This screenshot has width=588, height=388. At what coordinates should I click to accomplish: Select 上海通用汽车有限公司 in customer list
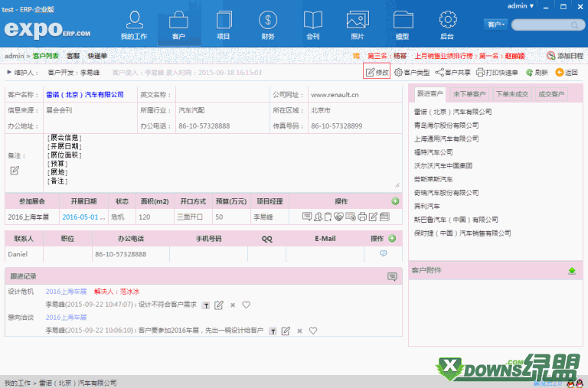tap(446, 139)
